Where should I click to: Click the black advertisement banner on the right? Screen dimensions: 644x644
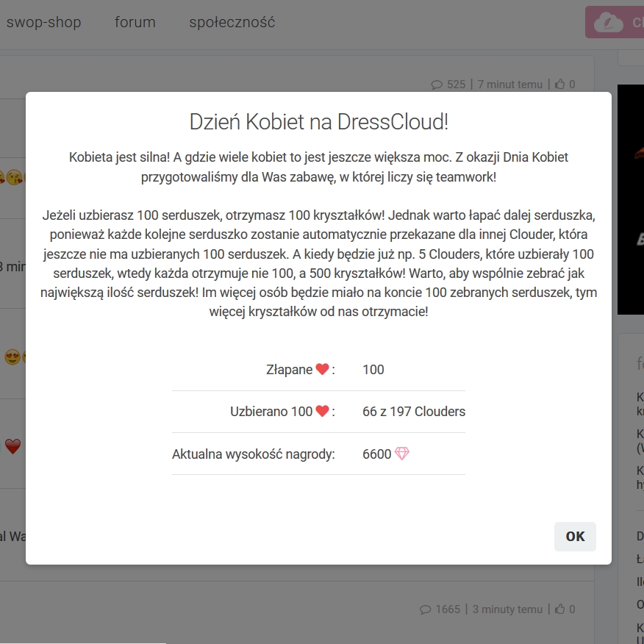[631, 199]
